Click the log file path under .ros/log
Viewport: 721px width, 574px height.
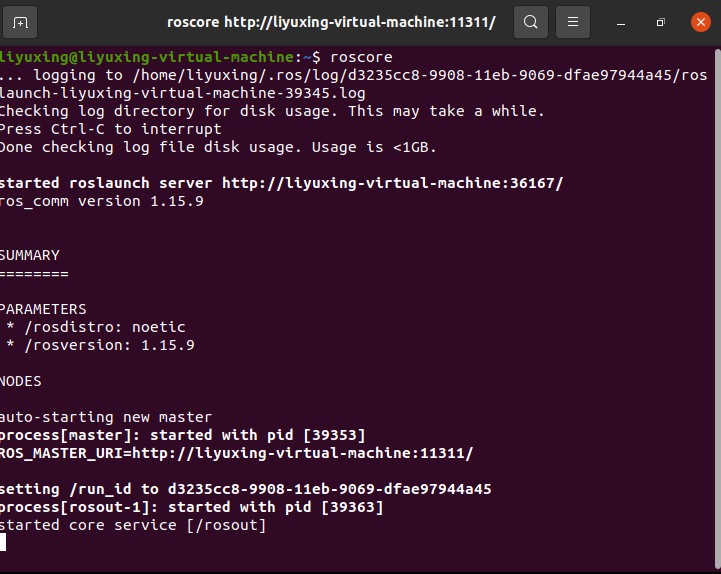point(354,84)
